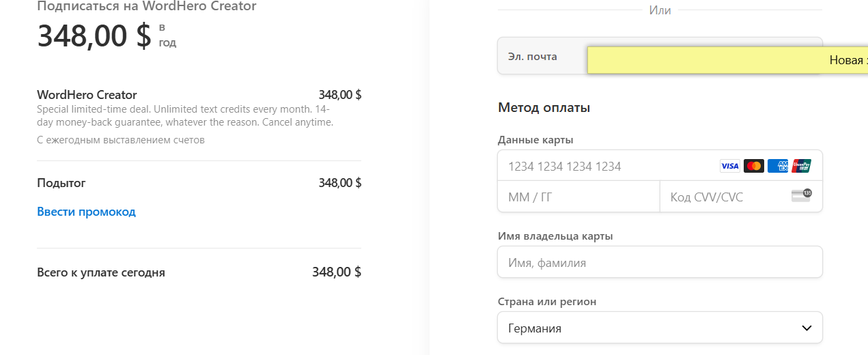
Task: Click the American Express logo
Action: 777,166
